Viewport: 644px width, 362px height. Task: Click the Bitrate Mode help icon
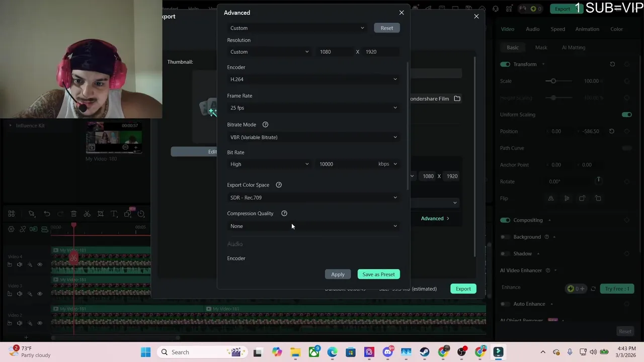(x=265, y=125)
